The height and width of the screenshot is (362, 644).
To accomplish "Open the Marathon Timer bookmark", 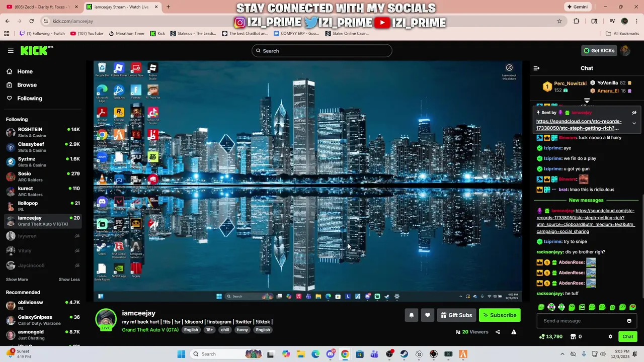I will click(127, 34).
